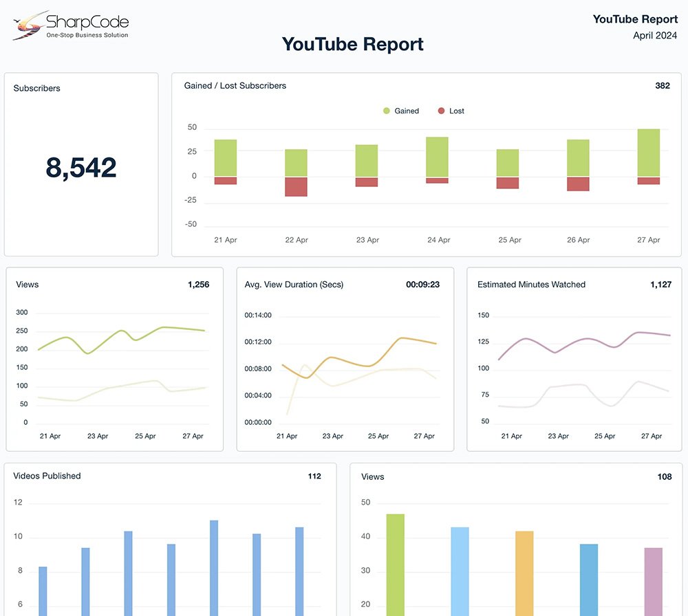Click the Gained / Lost total 382
This screenshot has height=616, width=688.
click(662, 86)
